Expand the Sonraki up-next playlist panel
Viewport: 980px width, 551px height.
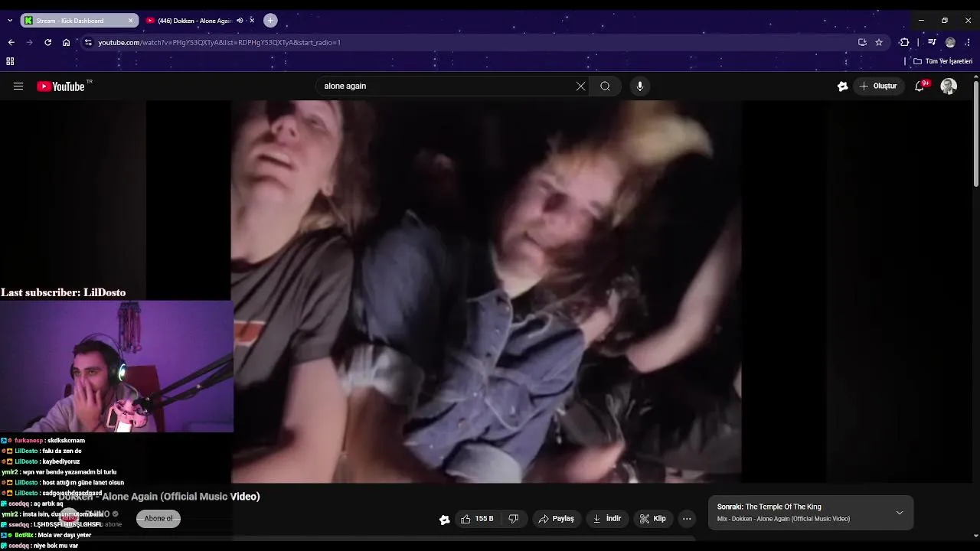click(x=900, y=513)
